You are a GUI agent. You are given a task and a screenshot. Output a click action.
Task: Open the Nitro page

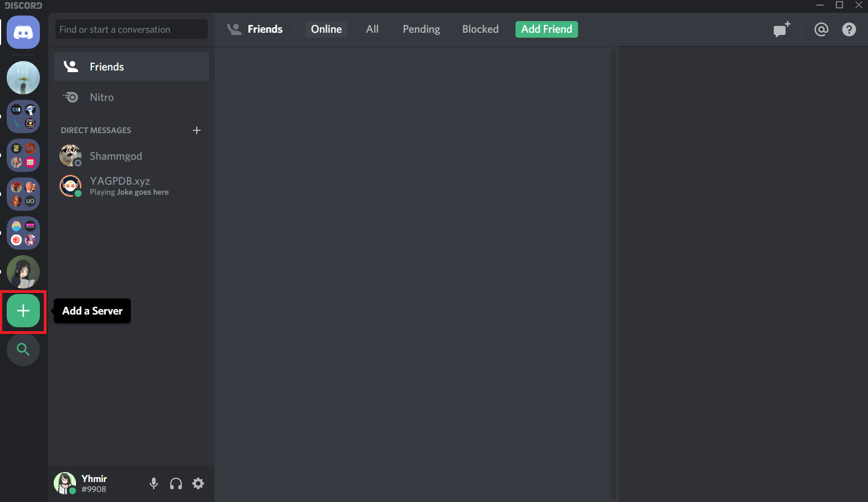pos(101,97)
